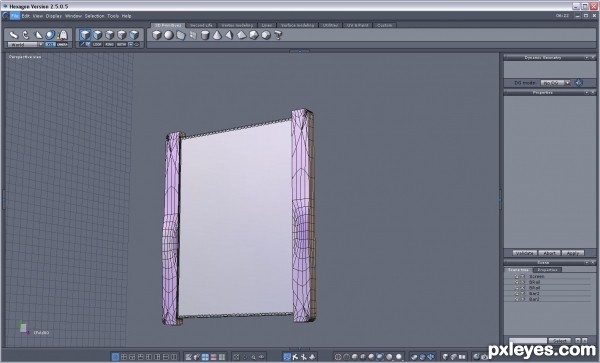Toggle visibility of the Screen object
This screenshot has width=600, height=363.
click(x=516, y=276)
